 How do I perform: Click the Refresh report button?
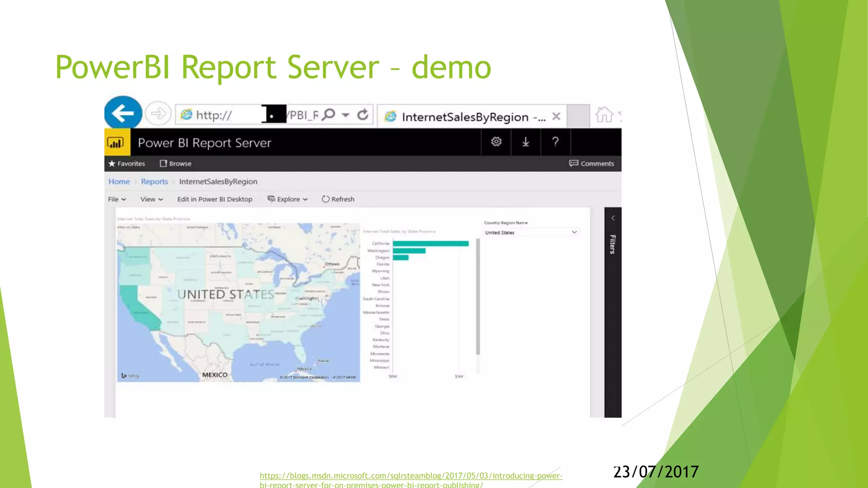(x=338, y=199)
